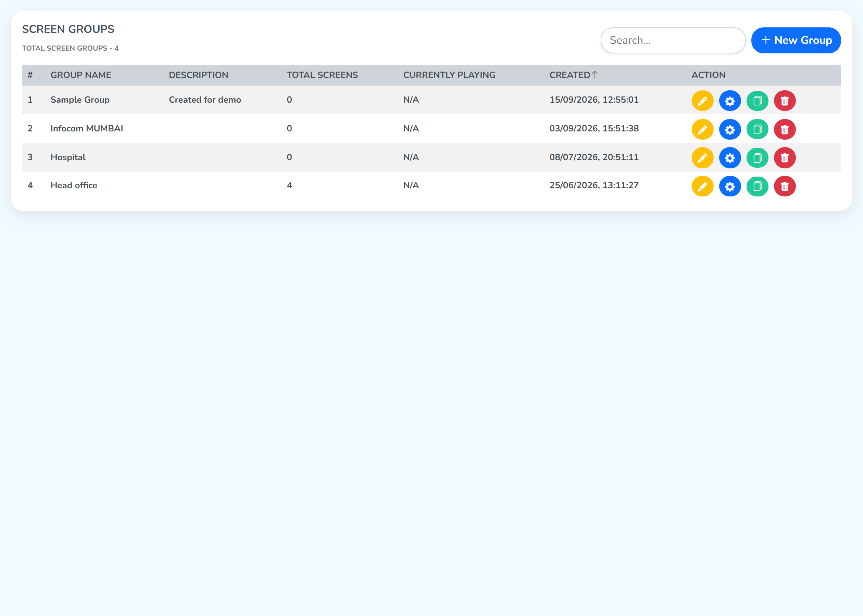Open settings gear for Infocom MUMBAI
The height and width of the screenshot is (616, 863).
pyautogui.click(x=730, y=130)
